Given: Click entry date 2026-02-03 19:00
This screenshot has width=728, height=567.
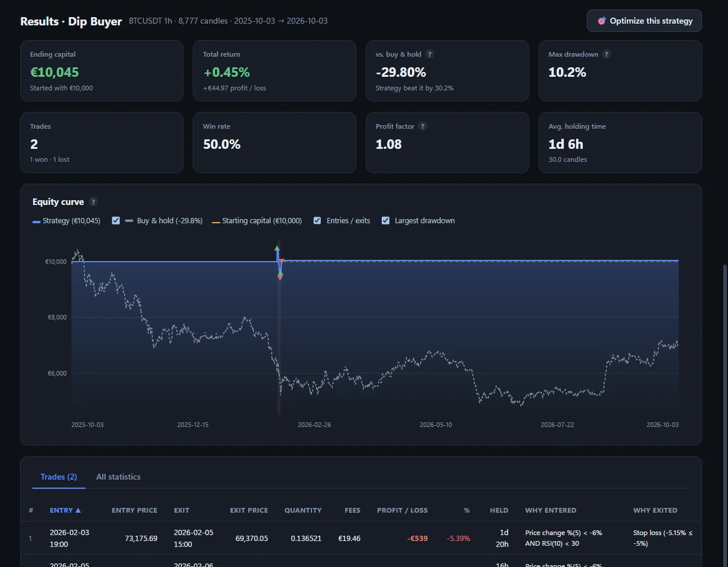Looking at the screenshot, I should [x=69, y=538].
